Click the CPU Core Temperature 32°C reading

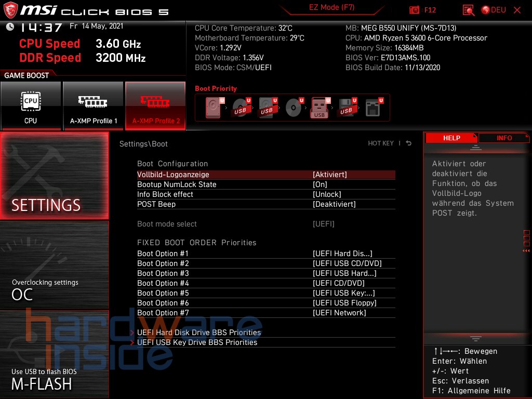click(244, 28)
